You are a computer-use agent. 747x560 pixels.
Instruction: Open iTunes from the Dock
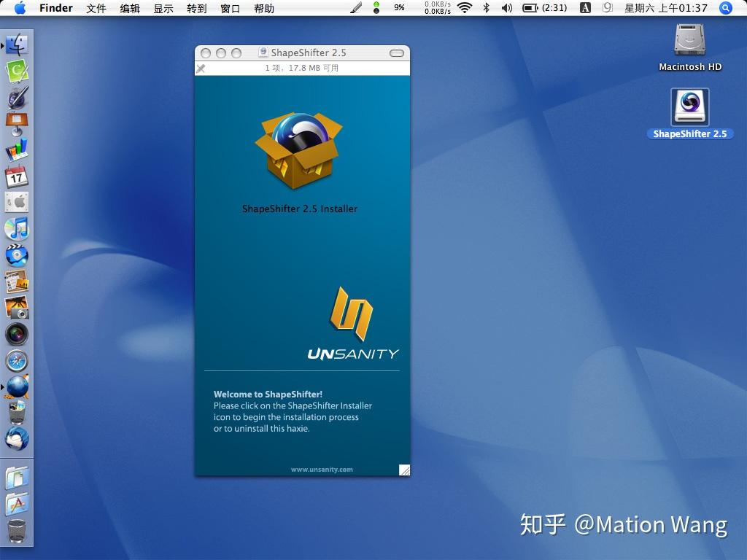click(16, 228)
